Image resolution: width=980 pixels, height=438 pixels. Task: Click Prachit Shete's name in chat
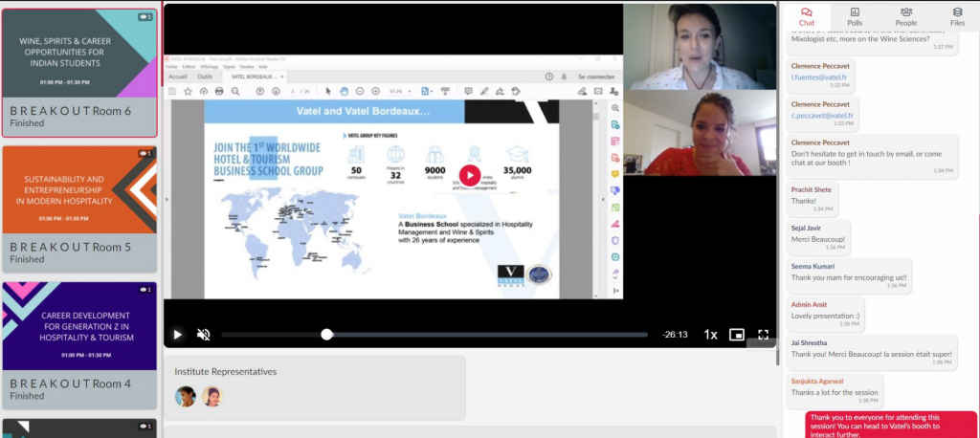812,189
